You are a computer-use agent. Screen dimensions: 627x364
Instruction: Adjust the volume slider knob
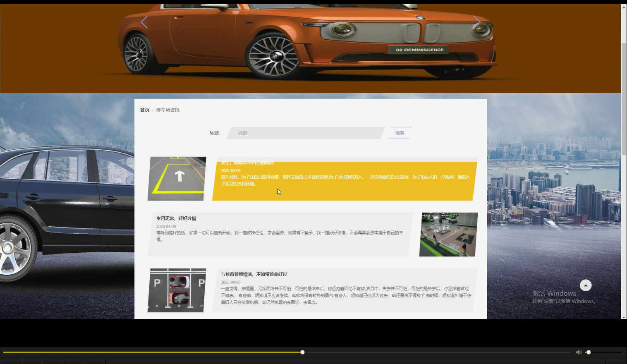click(x=589, y=352)
